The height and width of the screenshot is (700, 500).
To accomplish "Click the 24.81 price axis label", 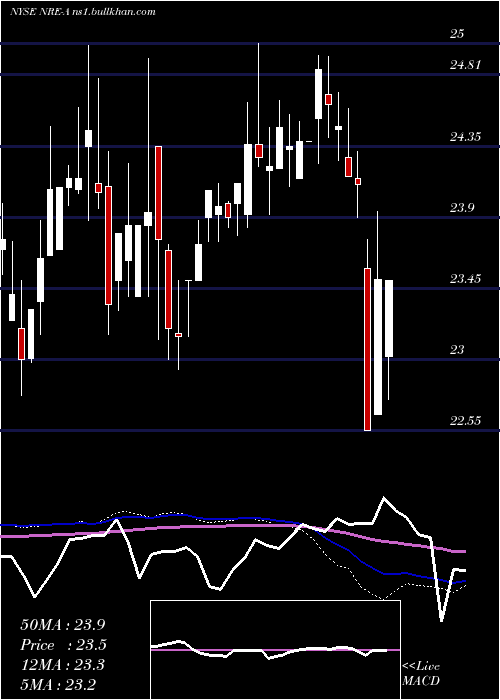I will 465,65.
